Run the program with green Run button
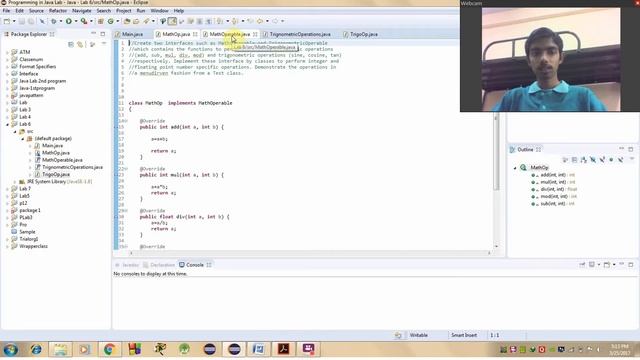This screenshot has height=360, width=640. tap(69, 21)
